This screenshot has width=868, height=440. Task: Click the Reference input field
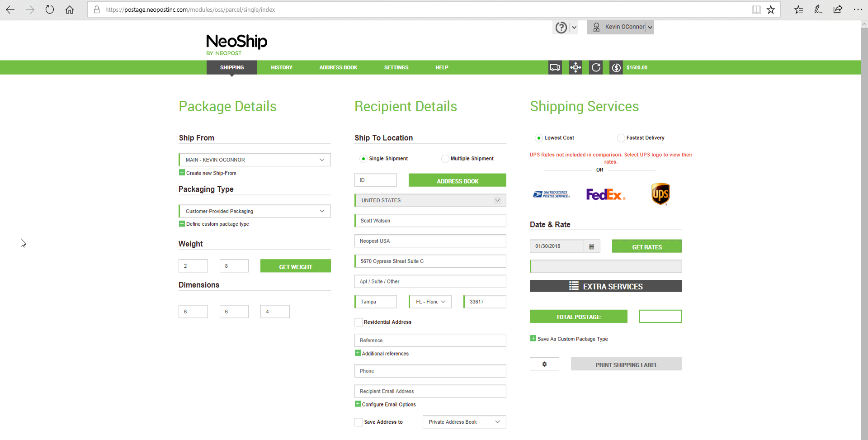(430, 340)
